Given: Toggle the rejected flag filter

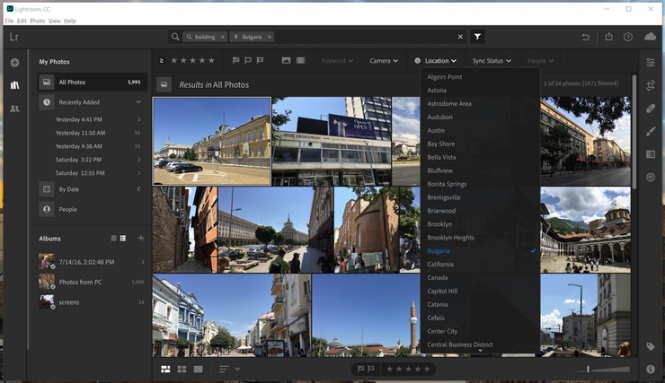Looking at the screenshot, I should coord(260,61).
